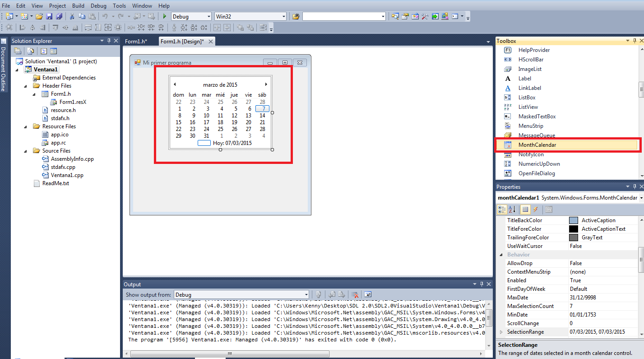The height and width of the screenshot is (359, 644).
Task: Click the Bring to Front layout icon
Action: pyautogui.click(x=240, y=28)
